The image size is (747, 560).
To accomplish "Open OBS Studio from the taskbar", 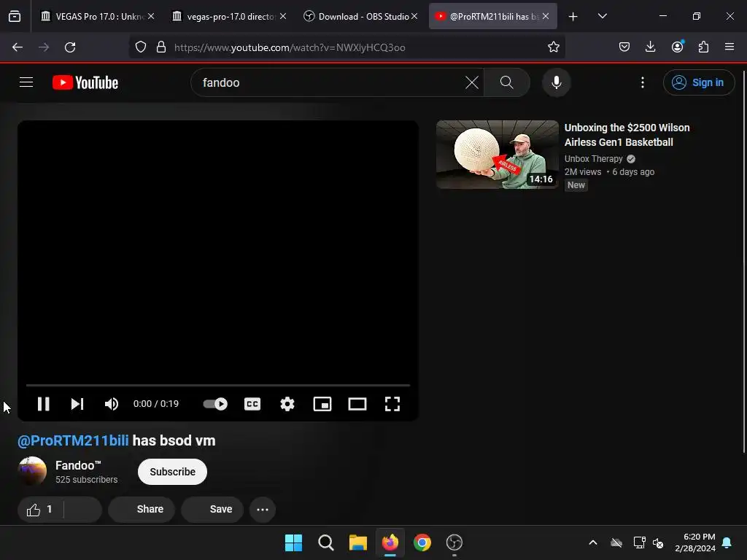I will 454,542.
